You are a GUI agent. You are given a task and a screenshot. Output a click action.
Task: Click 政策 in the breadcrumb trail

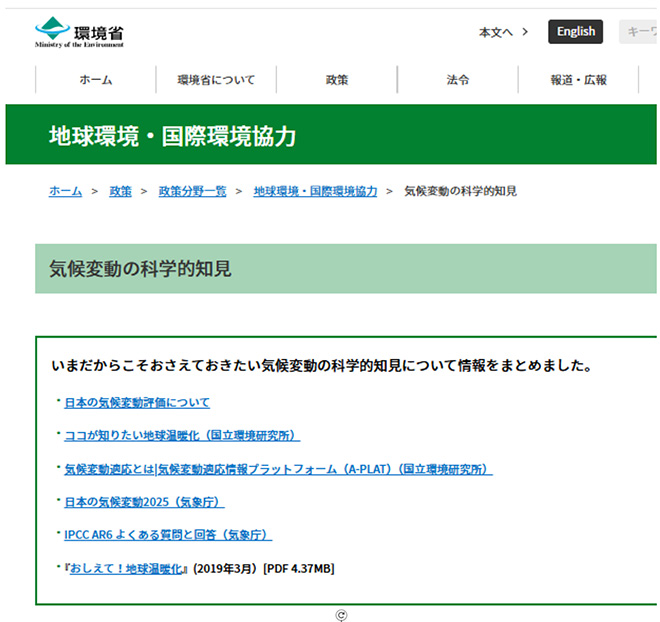pos(120,191)
